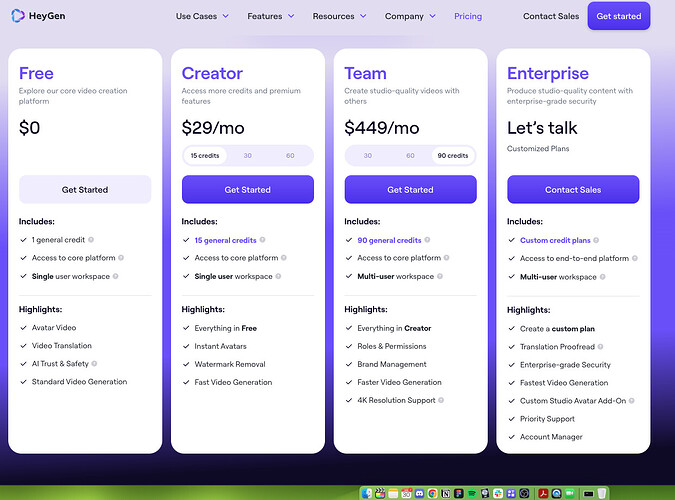Go to the Pricing page
The height and width of the screenshot is (500, 675).
pyautogui.click(x=468, y=16)
